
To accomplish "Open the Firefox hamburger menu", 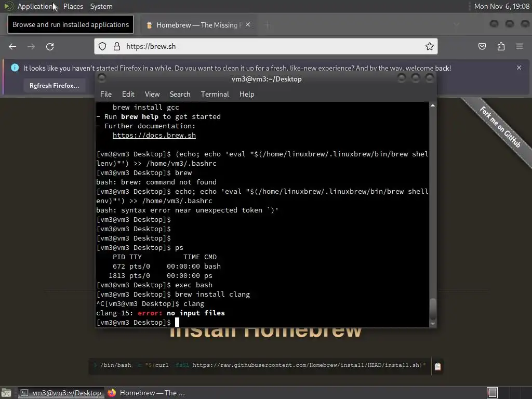I will click(520, 46).
